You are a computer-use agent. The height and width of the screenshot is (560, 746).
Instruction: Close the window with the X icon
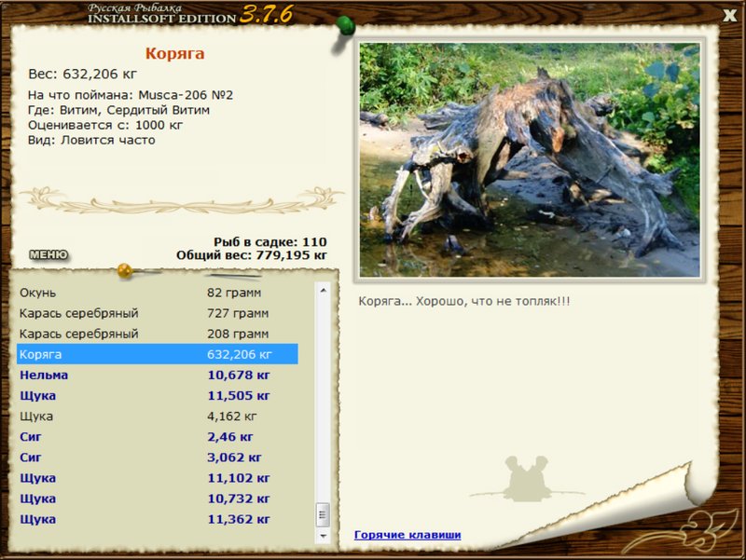tap(729, 15)
